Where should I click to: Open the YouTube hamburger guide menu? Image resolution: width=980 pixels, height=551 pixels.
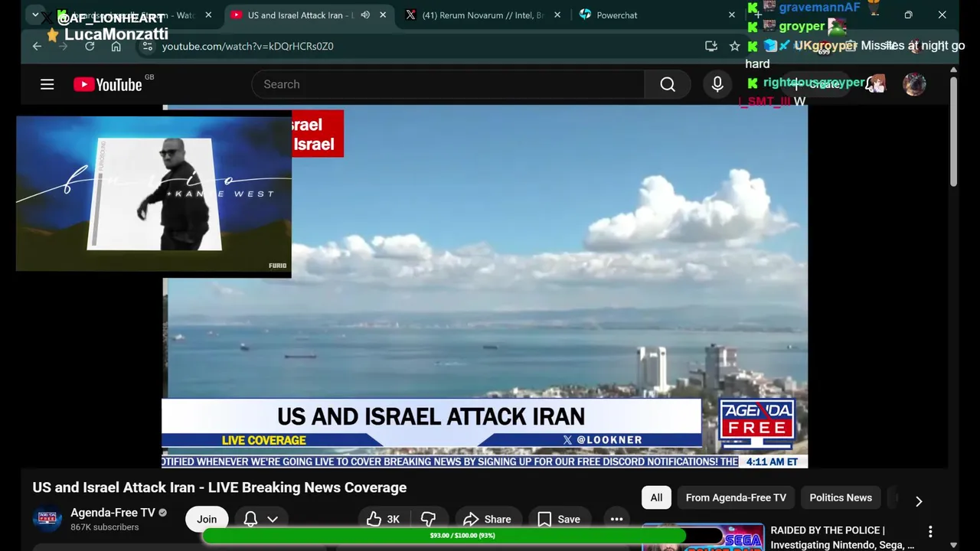(x=47, y=84)
